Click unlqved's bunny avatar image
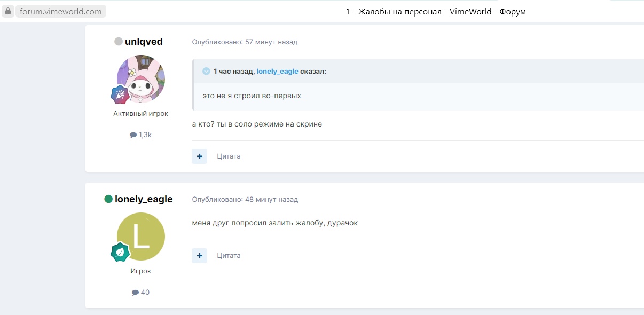644x315 pixels. point(141,79)
